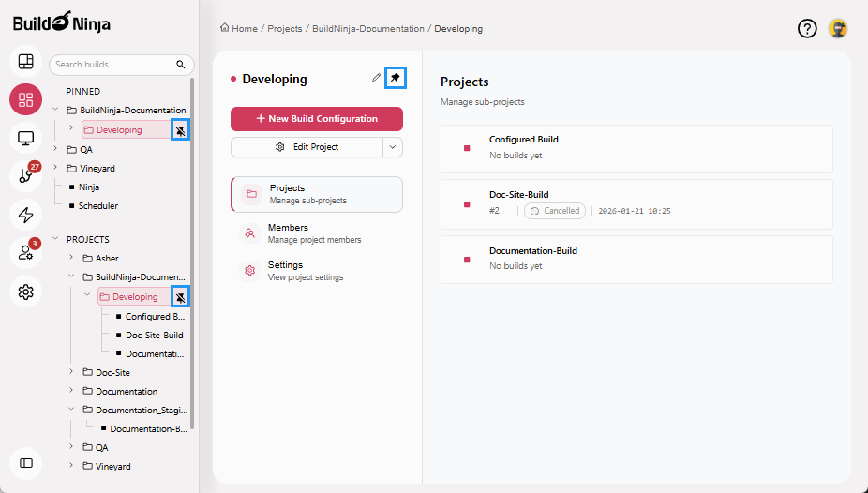Screen dimensions: 868x493
Task: Click the New Build Configuration button
Action: 316,119
